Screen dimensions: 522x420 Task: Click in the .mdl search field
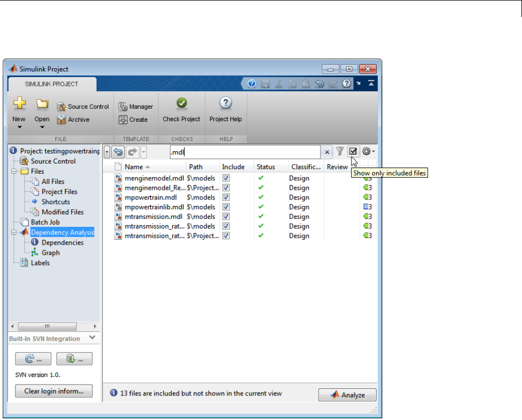(245, 152)
